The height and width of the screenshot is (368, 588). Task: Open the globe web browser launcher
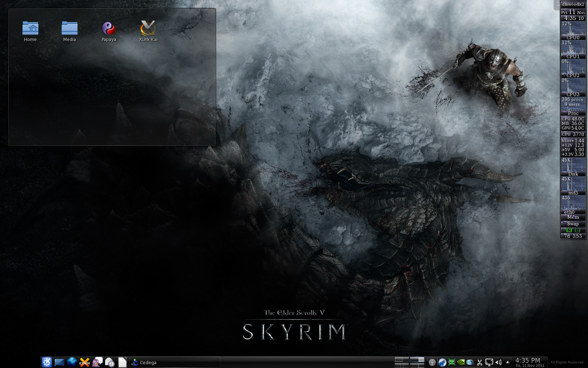(x=72, y=362)
